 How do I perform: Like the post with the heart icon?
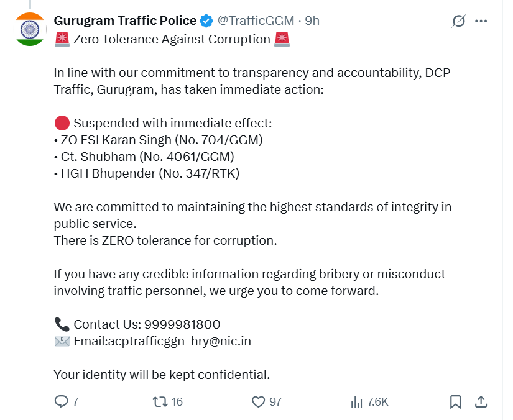pyautogui.click(x=258, y=402)
